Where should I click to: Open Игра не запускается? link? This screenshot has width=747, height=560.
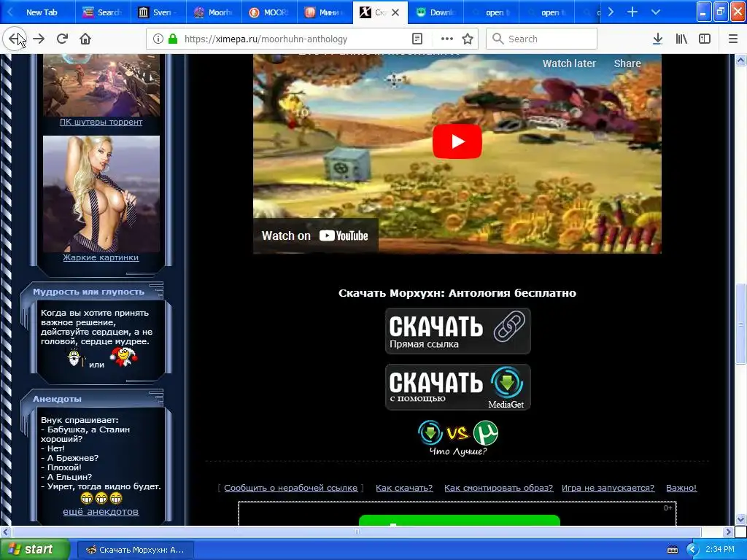[608, 488]
